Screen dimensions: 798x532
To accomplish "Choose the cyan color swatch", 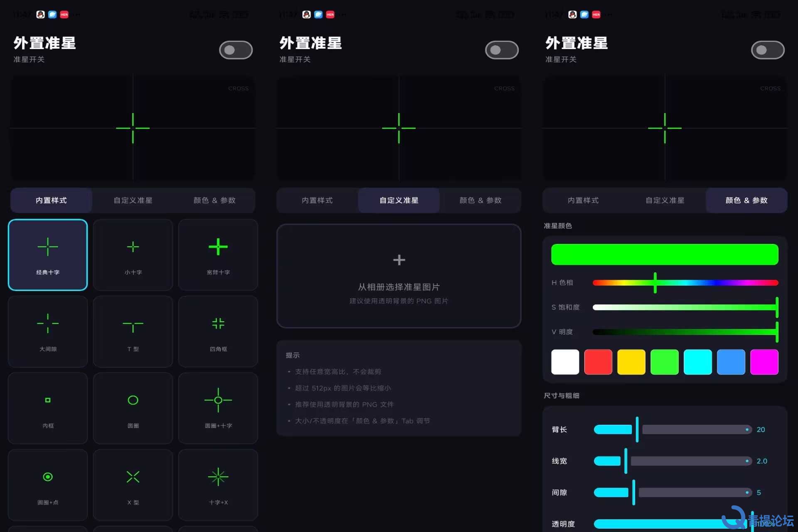I will tap(698, 362).
